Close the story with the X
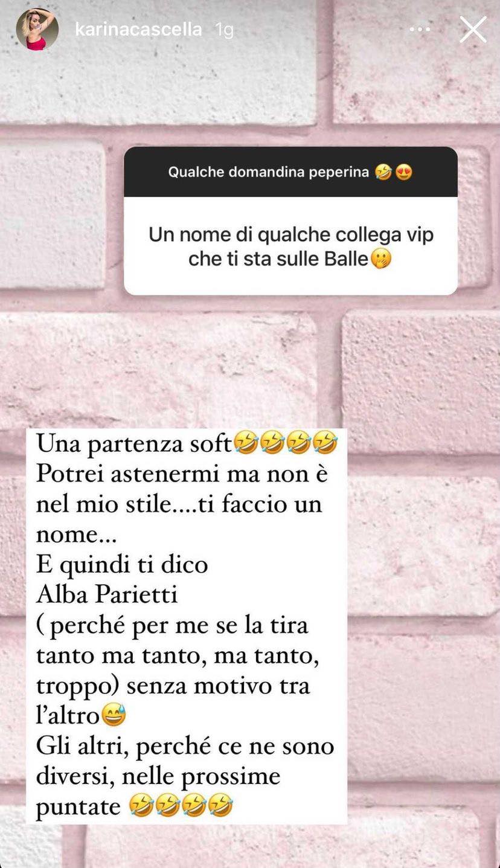Screen dimensions: 500x868 473,29
